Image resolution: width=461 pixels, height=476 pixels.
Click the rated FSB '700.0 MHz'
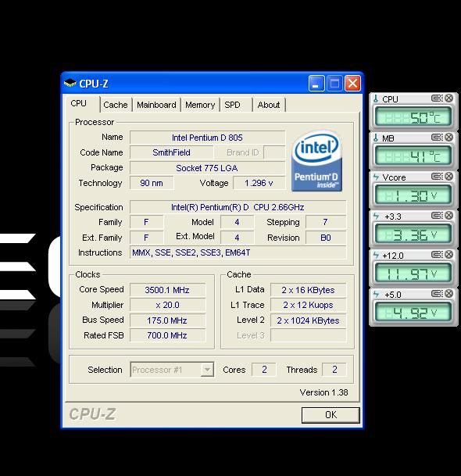167,335
